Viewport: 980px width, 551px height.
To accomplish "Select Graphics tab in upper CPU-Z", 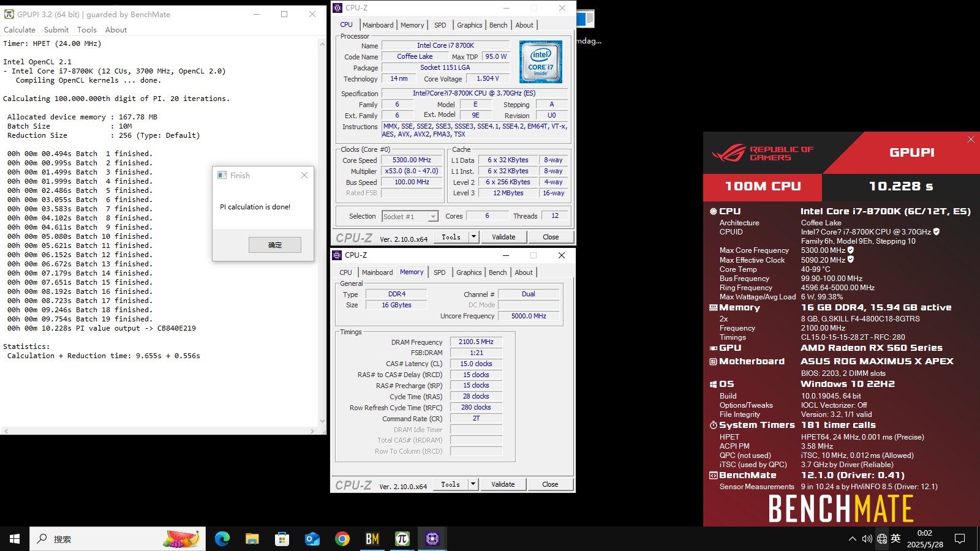I will pos(470,25).
